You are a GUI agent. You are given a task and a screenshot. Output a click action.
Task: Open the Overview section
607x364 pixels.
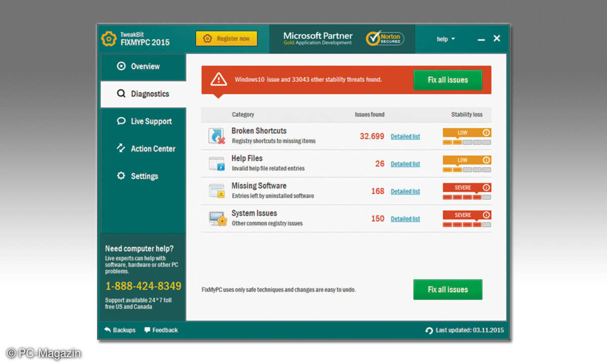143,66
